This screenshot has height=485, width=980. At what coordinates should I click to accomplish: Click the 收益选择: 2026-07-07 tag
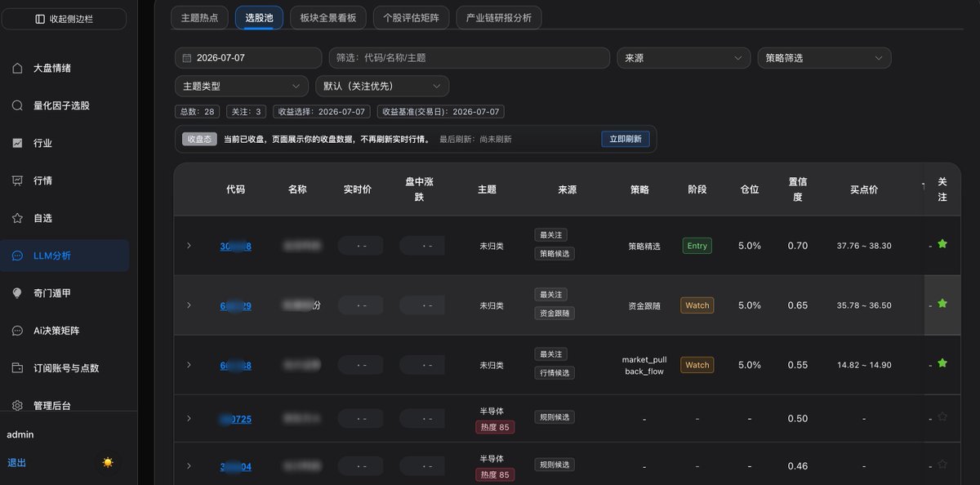click(x=321, y=112)
